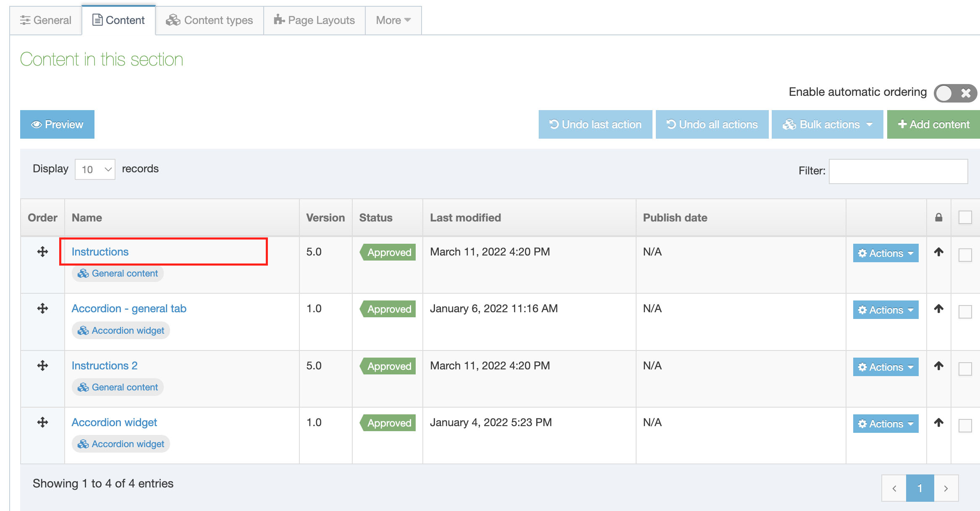Click into the Filter text field
Screen dimensions: 980x511
[898, 171]
